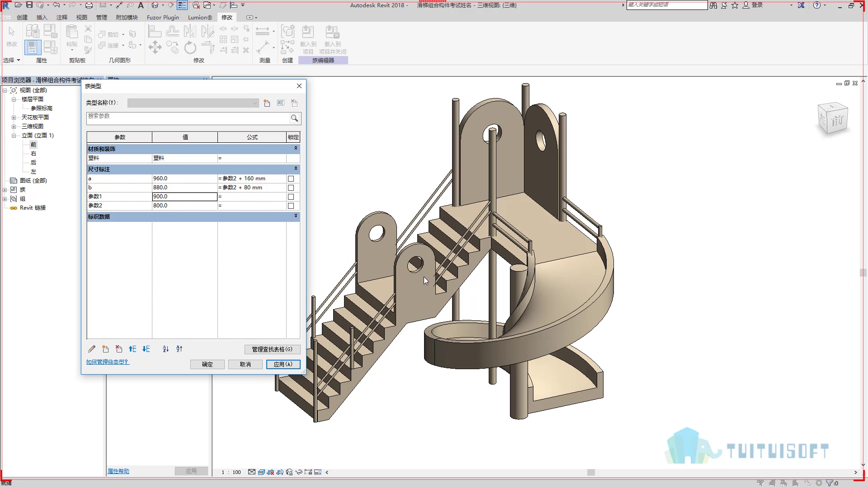The image size is (868, 488).
Task: Click the 应用(A) apply button
Action: (283, 364)
